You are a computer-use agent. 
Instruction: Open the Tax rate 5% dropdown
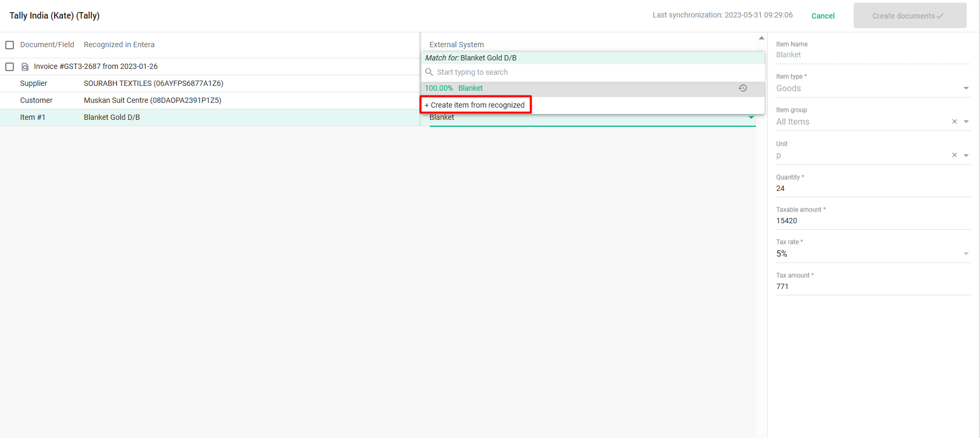873,253
